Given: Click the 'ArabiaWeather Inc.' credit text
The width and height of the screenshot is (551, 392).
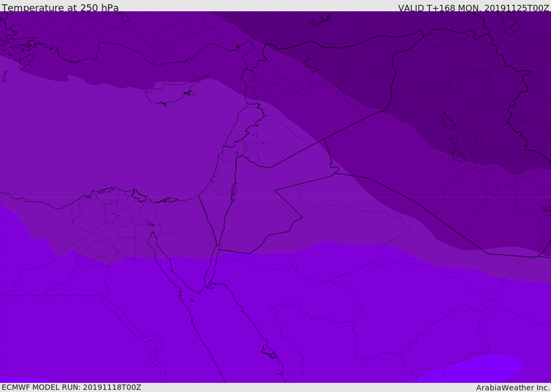Looking at the screenshot, I should click(x=513, y=388).
